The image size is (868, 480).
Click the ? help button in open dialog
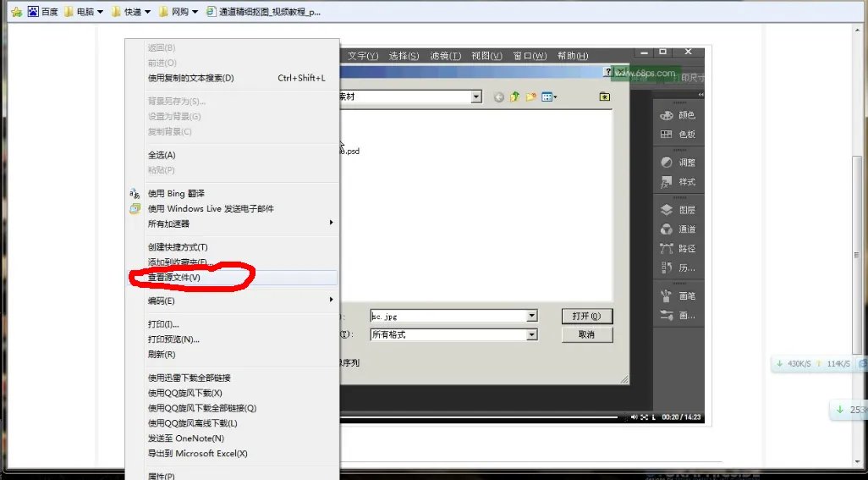608,72
